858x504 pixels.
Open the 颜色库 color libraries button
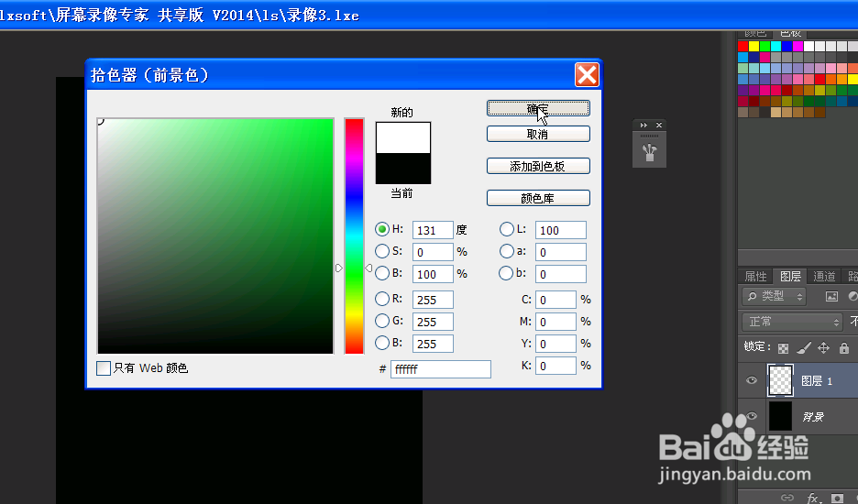point(538,198)
